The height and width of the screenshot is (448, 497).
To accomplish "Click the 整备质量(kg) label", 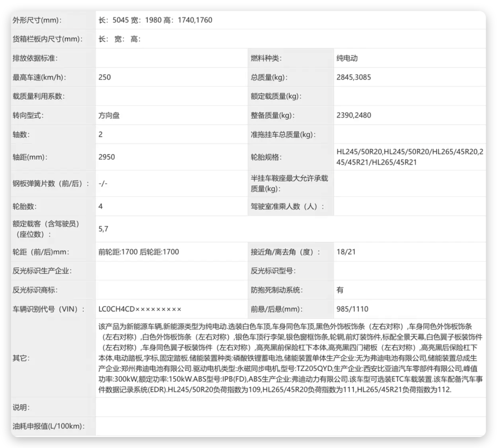I will [272, 116].
